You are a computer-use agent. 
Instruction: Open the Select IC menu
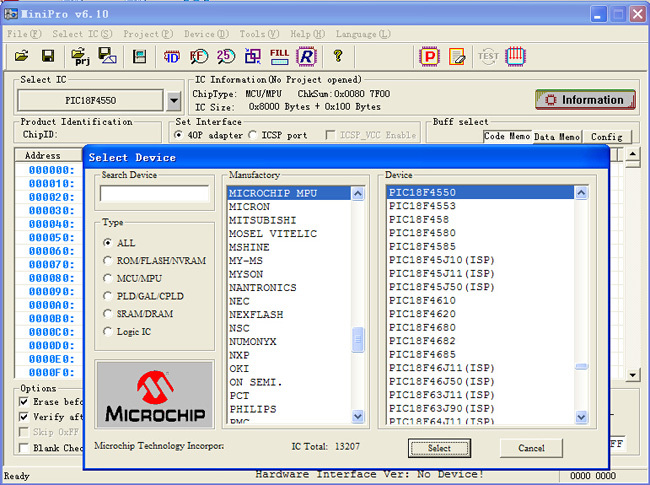(82, 34)
